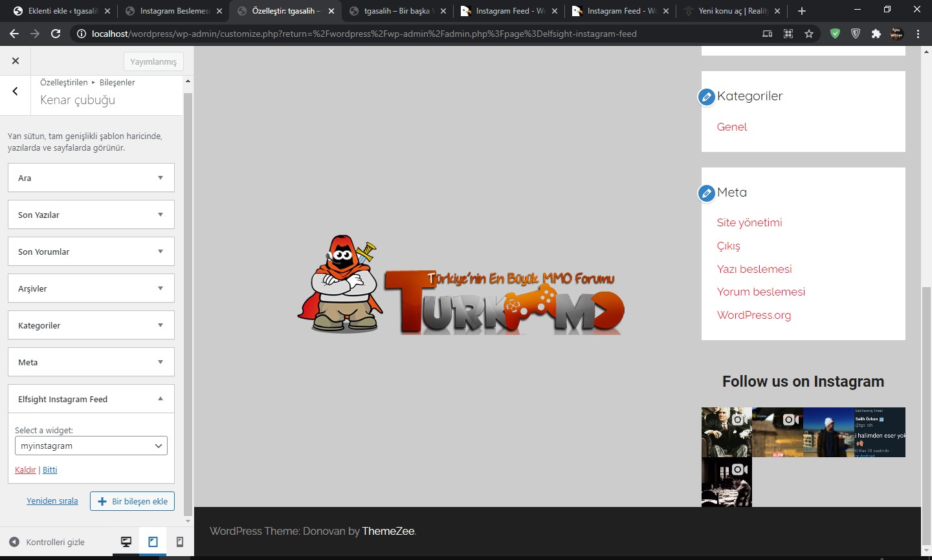Edit the Kategoriler widget via pencil icon
Image resolution: width=932 pixels, height=560 pixels.
[x=706, y=97]
